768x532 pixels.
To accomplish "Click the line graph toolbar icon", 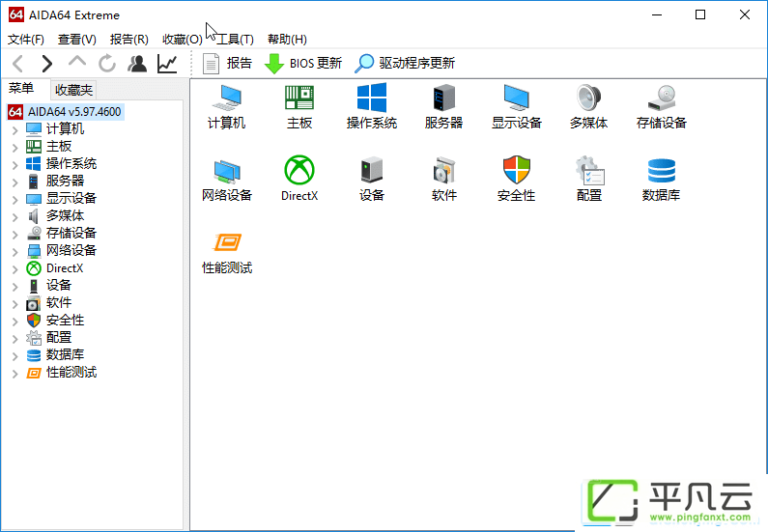I will click(x=167, y=64).
